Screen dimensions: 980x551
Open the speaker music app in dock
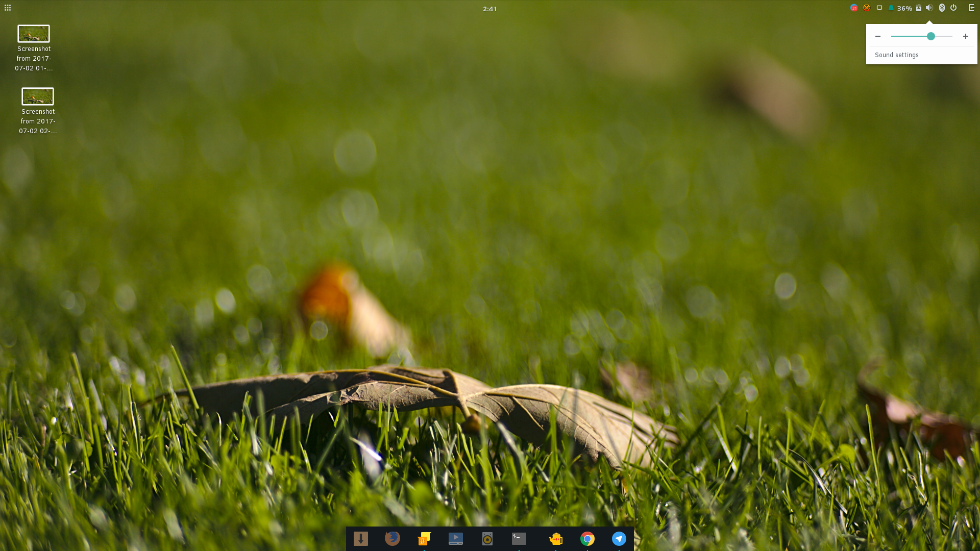pos(487,539)
